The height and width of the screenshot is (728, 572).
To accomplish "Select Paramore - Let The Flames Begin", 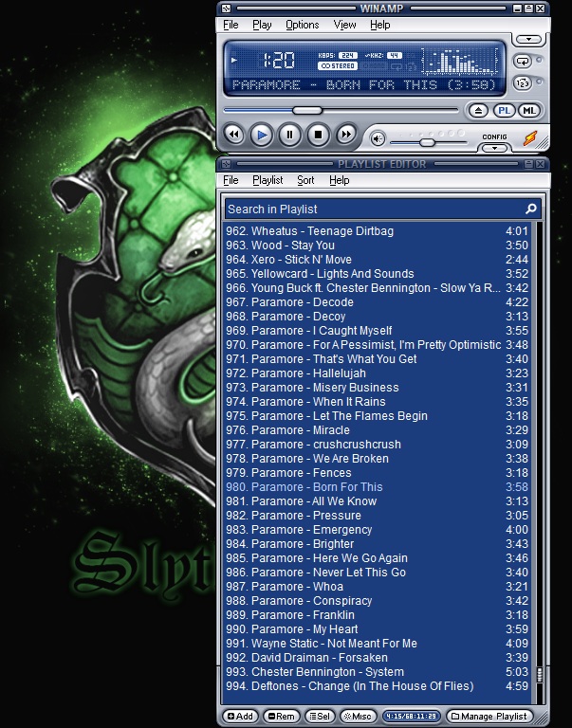I will tap(377, 415).
